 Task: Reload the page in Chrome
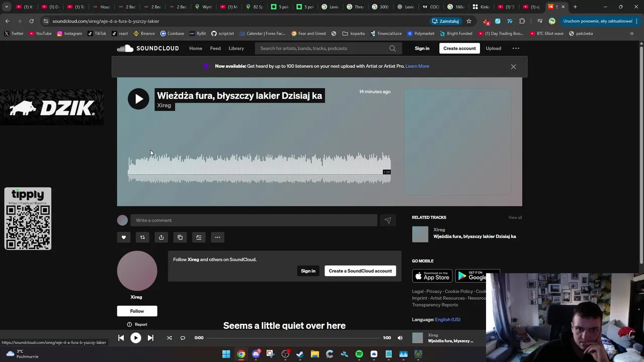(x=31, y=21)
